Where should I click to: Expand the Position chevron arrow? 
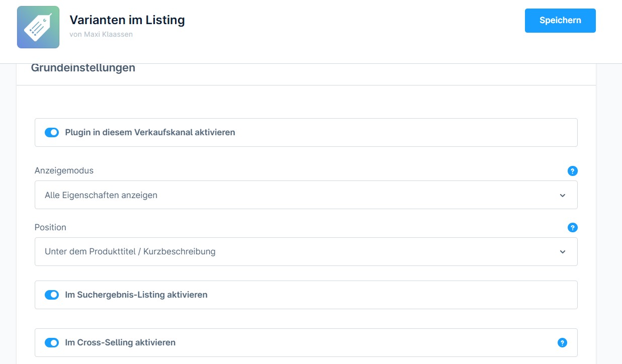pos(562,251)
